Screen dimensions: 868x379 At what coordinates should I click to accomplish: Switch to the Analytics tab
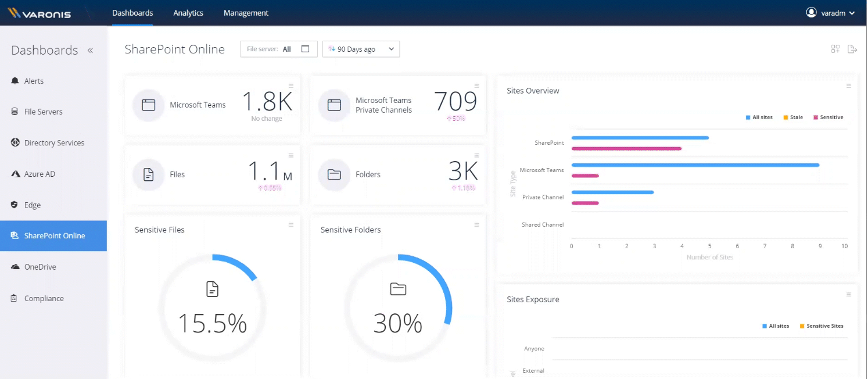tap(188, 12)
